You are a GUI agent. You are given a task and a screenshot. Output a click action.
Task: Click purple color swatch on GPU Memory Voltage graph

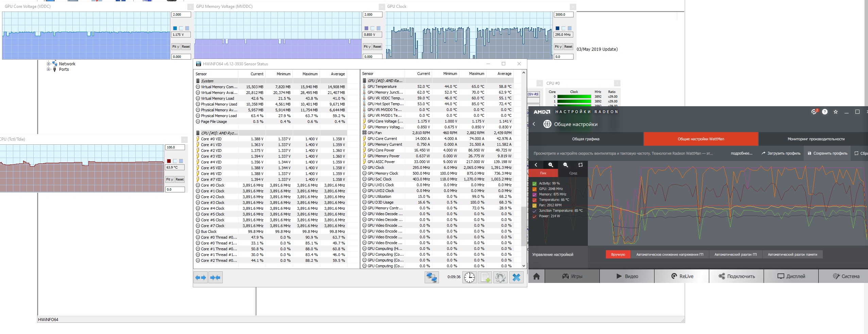click(366, 28)
